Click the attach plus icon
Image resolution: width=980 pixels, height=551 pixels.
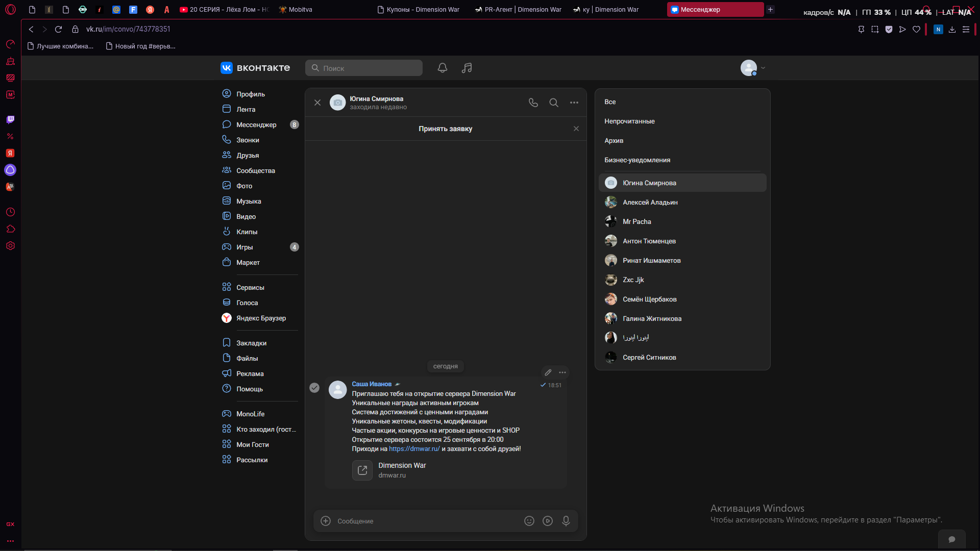click(x=326, y=521)
